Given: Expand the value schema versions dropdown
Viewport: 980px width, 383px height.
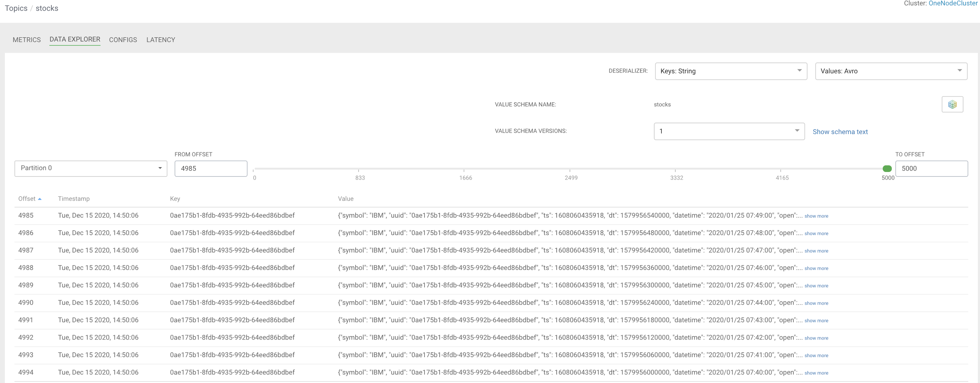Looking at the screenshot, I should coord(729,131).
